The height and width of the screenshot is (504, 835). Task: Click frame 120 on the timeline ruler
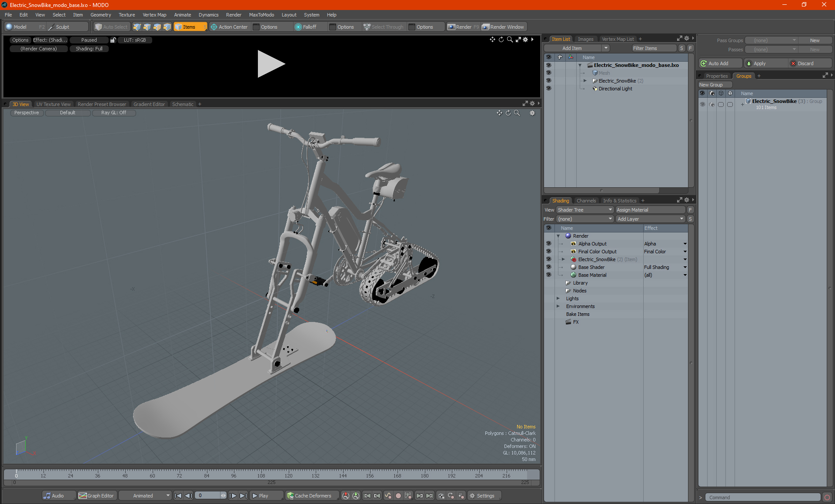point(288,473)
